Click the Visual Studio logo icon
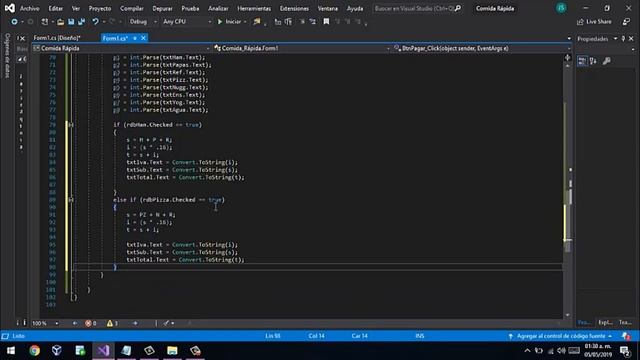The width and height of the screenshot is (640, 360). pyautogui.click(x=9, y=8)
